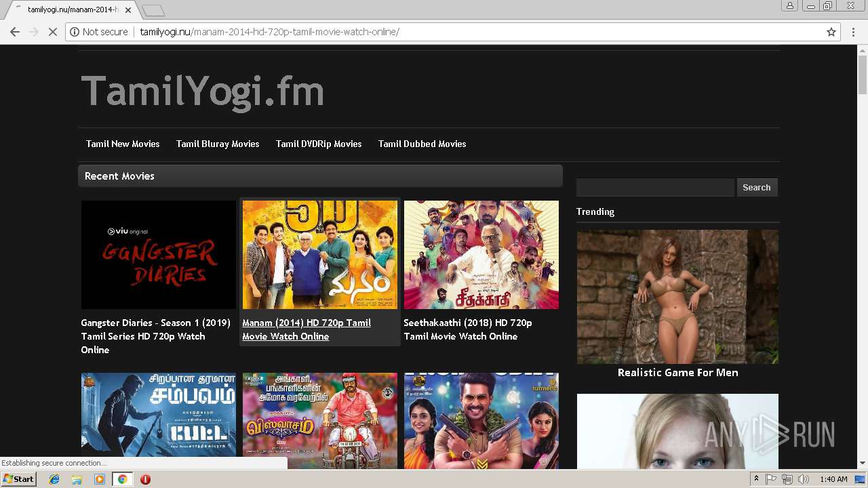Click the Recent Movies heading
The height and width of the screenshot is (488, 868).
click(119, 176)
